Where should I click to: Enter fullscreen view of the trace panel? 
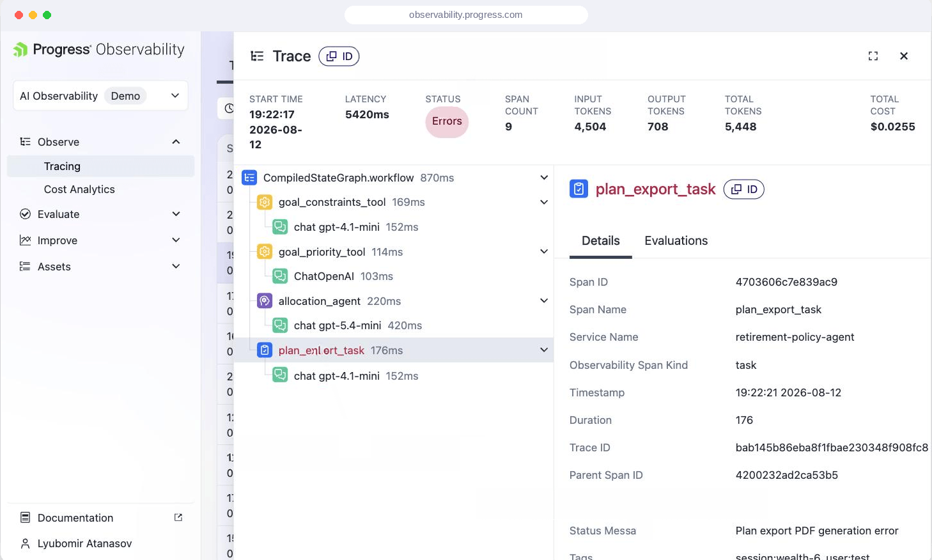pyautogui.click(x=873, y=56)
